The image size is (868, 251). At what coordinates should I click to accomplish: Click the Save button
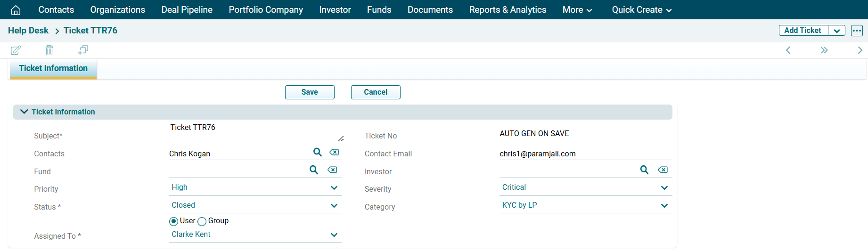[310, 92]
